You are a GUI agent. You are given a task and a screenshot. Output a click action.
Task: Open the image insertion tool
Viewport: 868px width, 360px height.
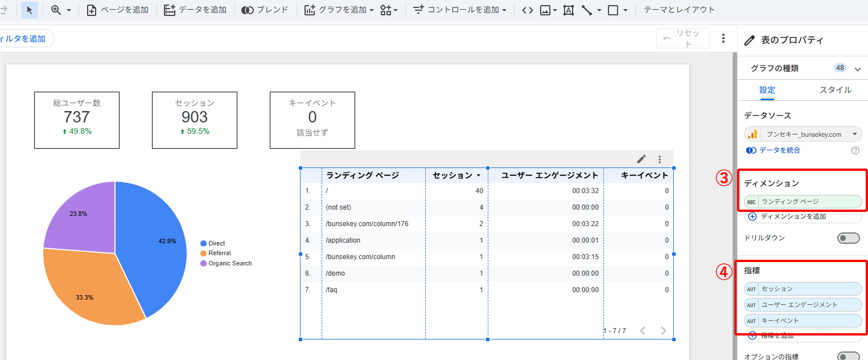coord(545,10)
